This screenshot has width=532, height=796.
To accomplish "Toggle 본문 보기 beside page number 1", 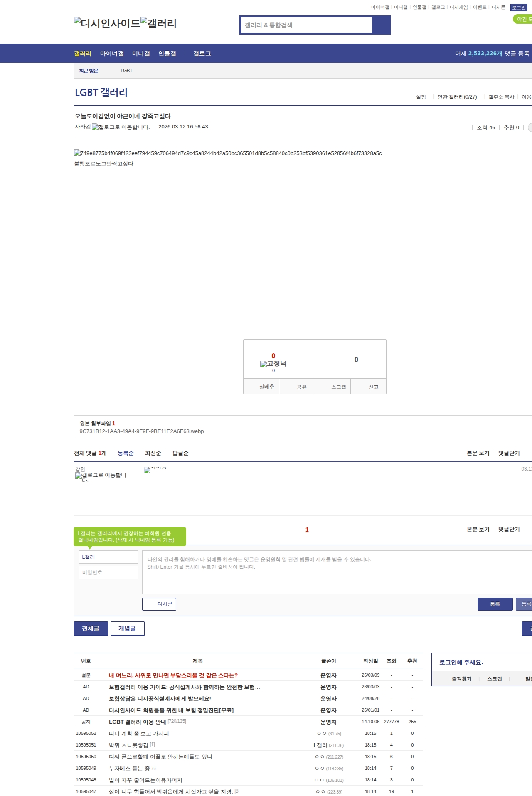I will click(478, 530).
